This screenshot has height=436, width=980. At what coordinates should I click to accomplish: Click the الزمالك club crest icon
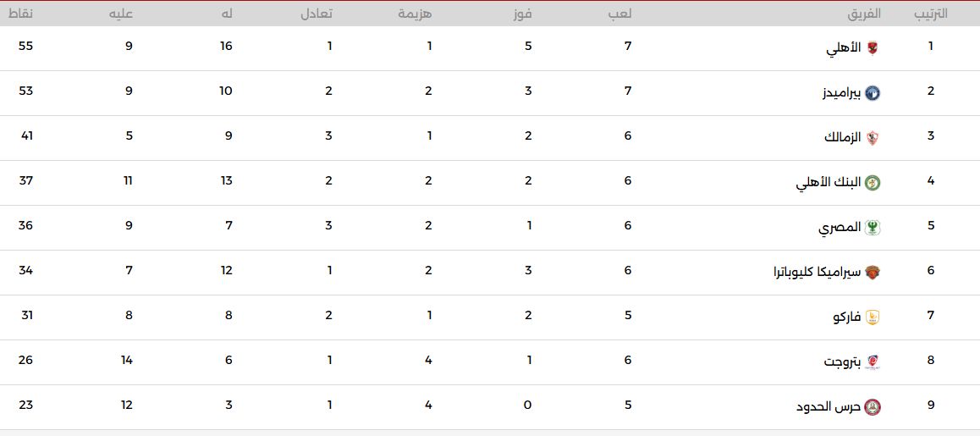[873, 138]
